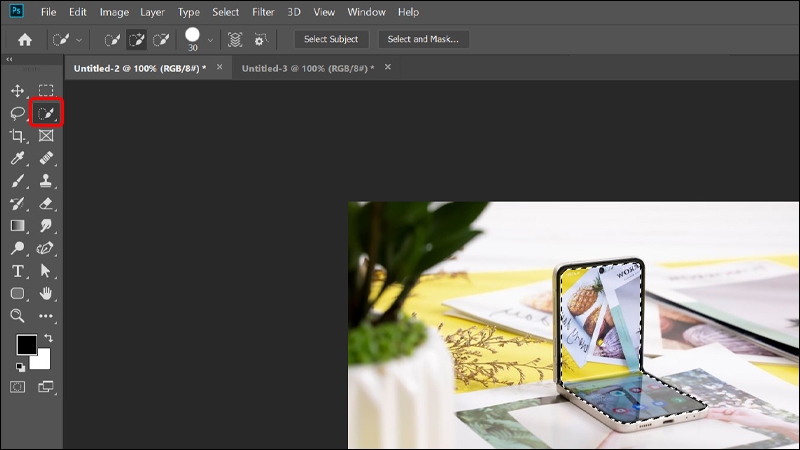The image size is (800, 450).
Task: Click the Select and Mask button
Action: 423,39
